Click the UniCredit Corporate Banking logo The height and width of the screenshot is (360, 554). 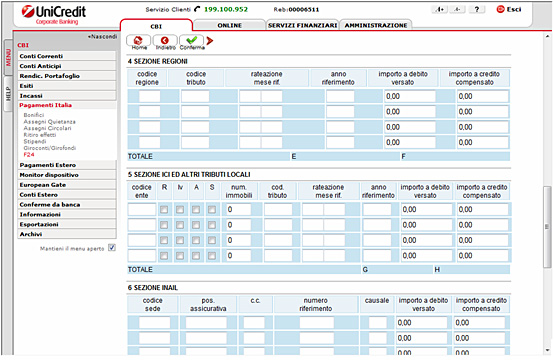54,15
